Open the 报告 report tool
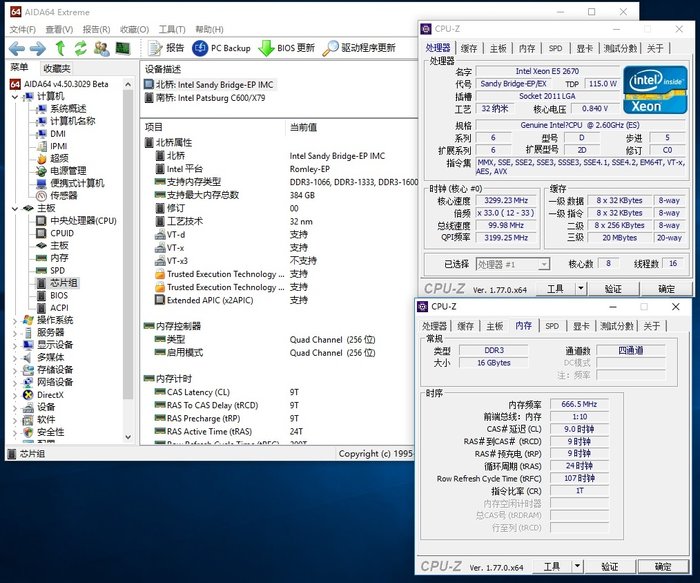This screenshot has width=700, height=583. click(x=166, y=48)
